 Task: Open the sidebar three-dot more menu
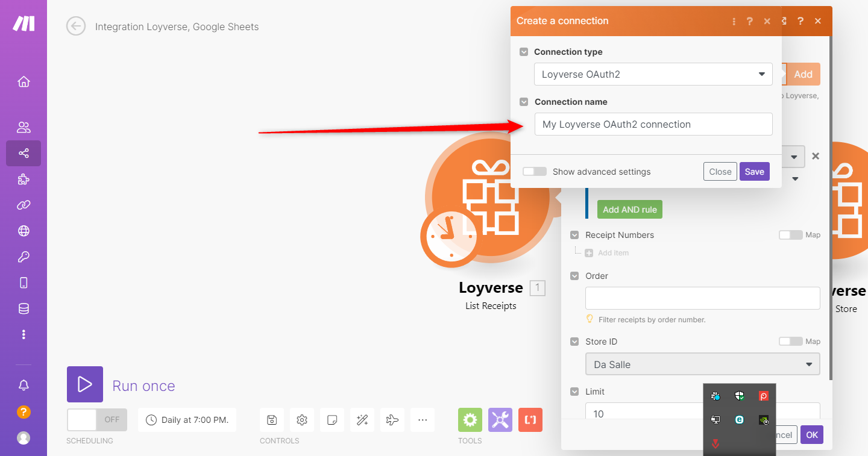(24, 334)
